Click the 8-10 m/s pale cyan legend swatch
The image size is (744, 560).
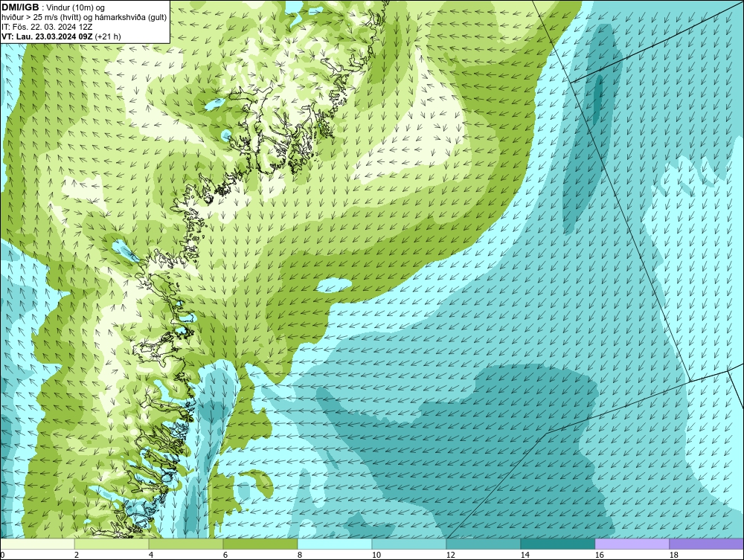[x=335, y=544]
